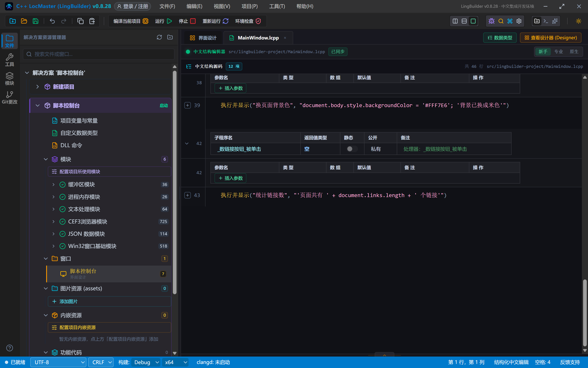Click the open folder toolbar icon
588x368 pixels.
[x=24, y=21]
